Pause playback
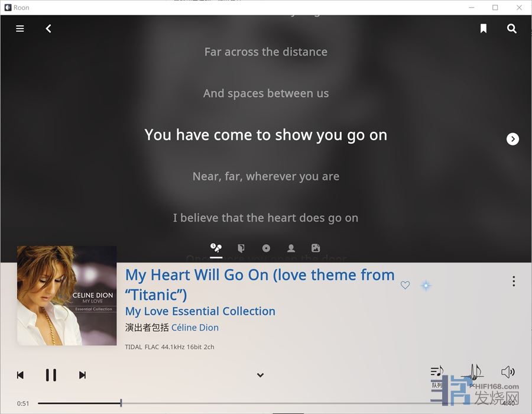Image resolution: width=532 pixels, height=414 pixels. 51,375
